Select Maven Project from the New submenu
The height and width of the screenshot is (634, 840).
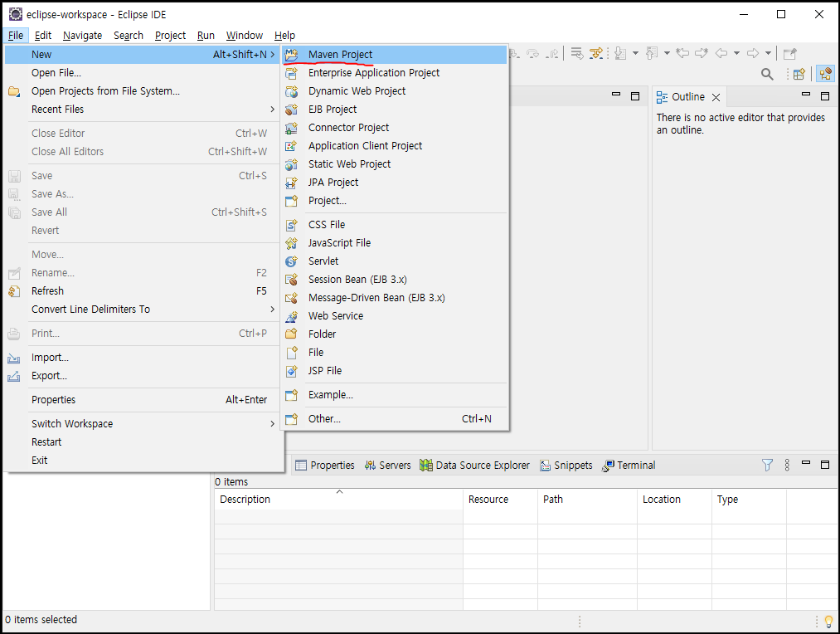point(394,55)
